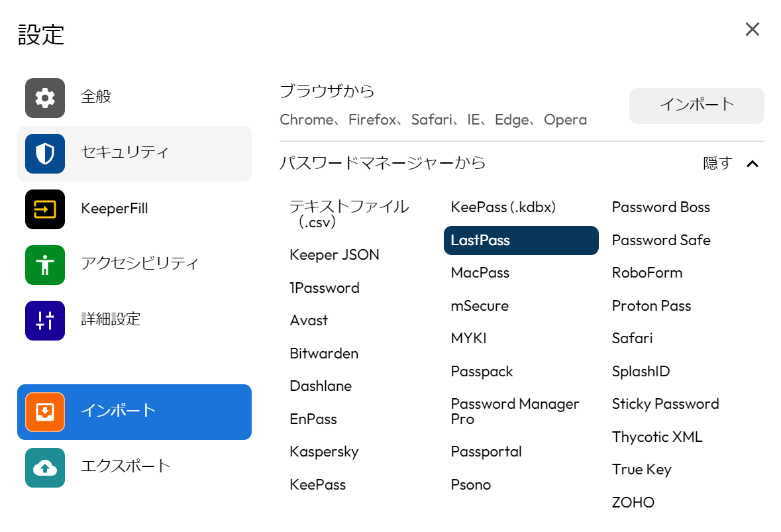Click the green アクセシビリティ person icon

45,265
